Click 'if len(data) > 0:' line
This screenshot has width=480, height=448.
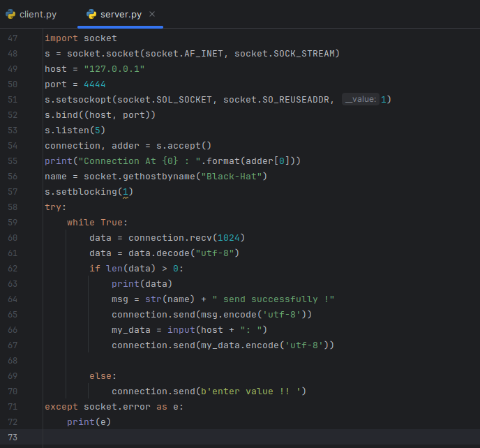136,268
